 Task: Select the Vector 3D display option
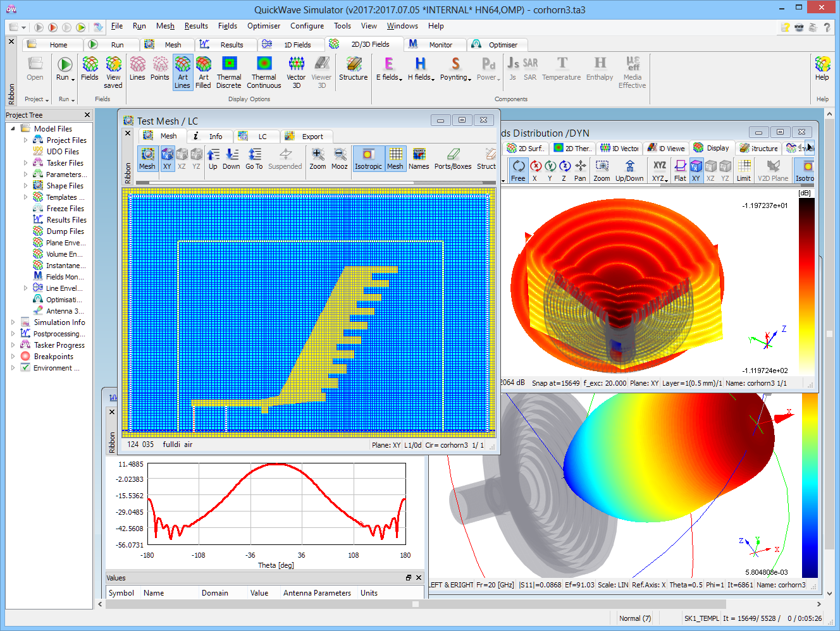(x=296, y=71)
